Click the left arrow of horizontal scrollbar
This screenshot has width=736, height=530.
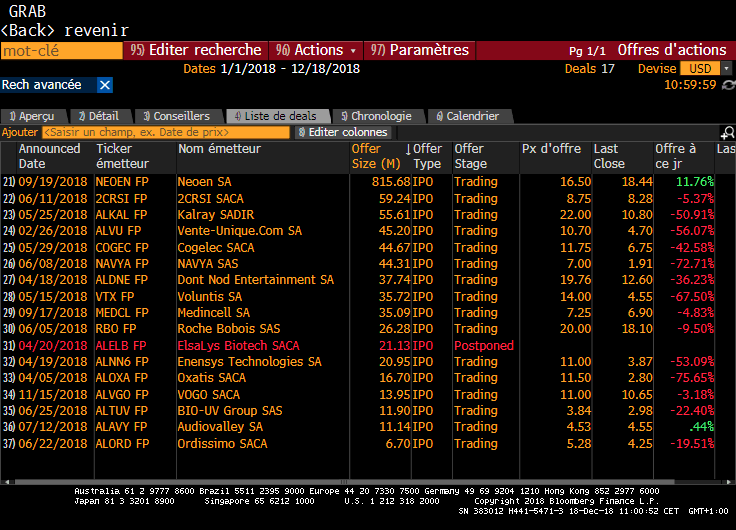(7, 482)
